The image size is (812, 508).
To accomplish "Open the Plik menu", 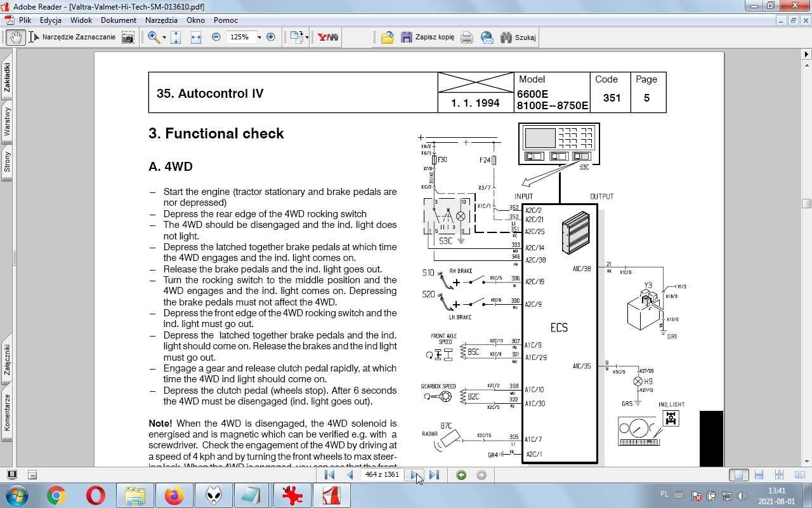I will coord(25,20).
